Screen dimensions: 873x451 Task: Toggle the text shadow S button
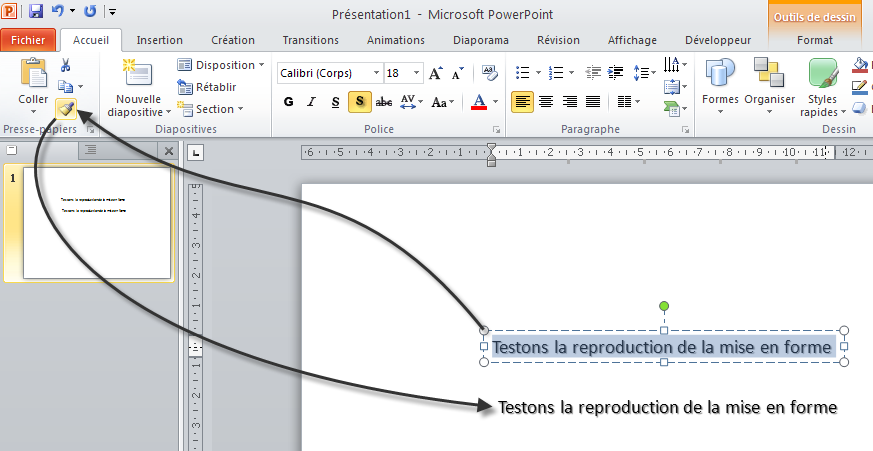(x=358, y=102)
